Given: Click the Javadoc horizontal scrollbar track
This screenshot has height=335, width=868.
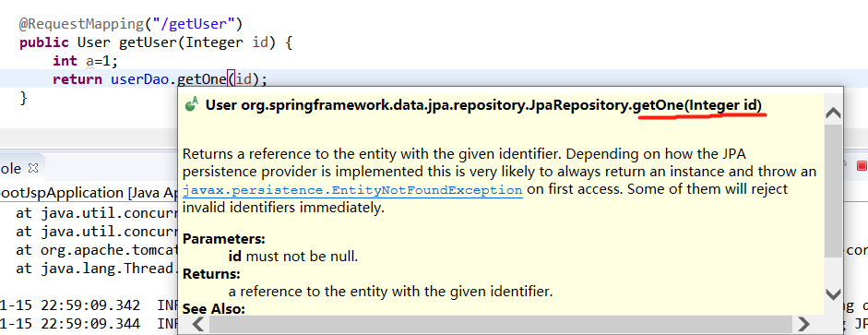Looking at the screenshot, I should (x=501, y=324).
